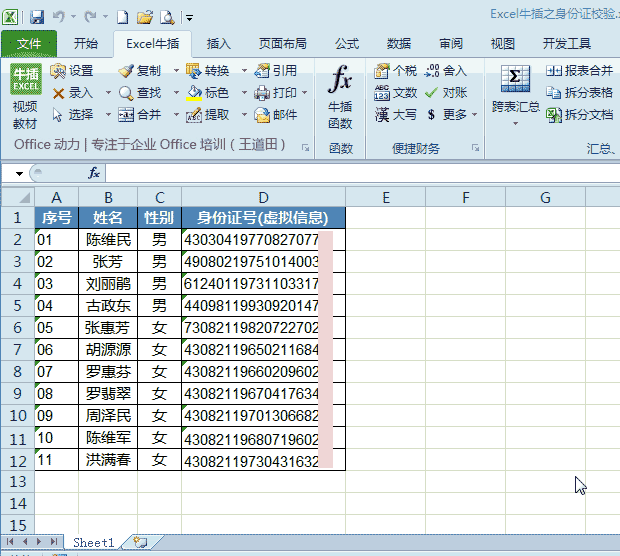The image size is (620, 556).
Task: Click in the formula bar input
Action: [363, 173]
